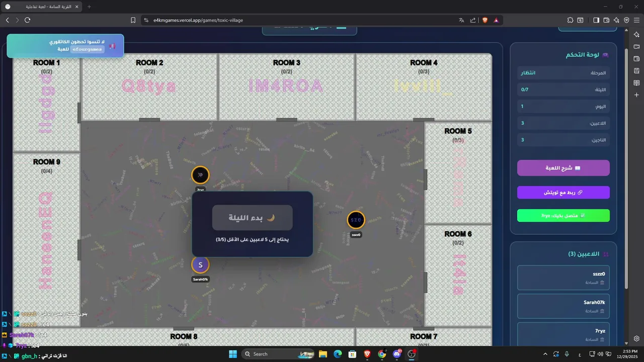Open Brave Shields lion icon
The width and height of the screenshot is (644, 362).
point(485,20)
